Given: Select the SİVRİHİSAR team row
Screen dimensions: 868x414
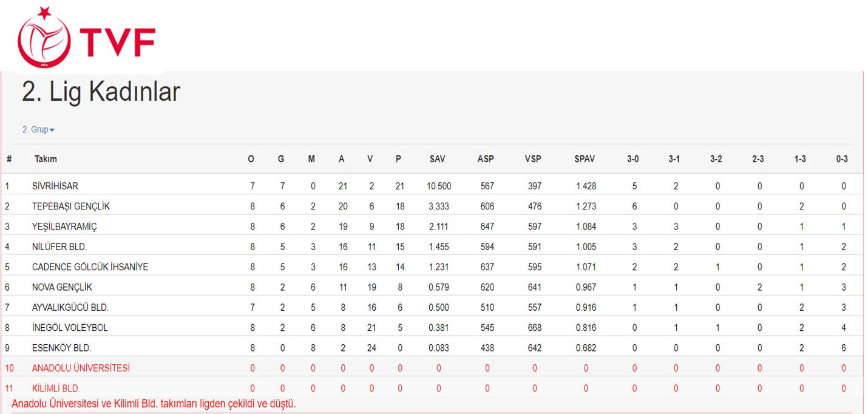Looking at the screenshot, I should point(433,186).
